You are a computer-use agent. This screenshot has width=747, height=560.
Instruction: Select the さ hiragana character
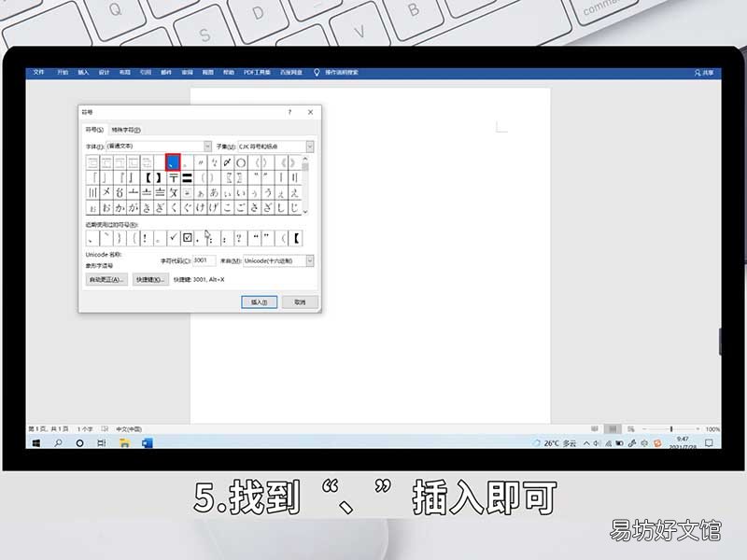tap(254, 207)
